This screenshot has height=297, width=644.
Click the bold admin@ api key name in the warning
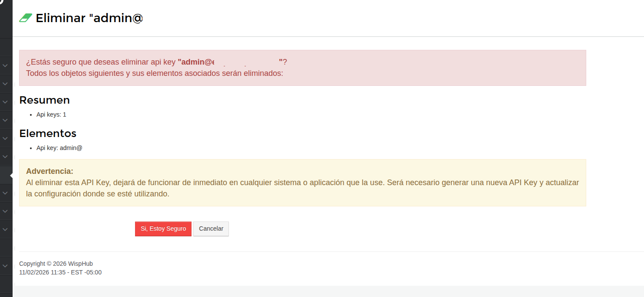pos(196,62)
